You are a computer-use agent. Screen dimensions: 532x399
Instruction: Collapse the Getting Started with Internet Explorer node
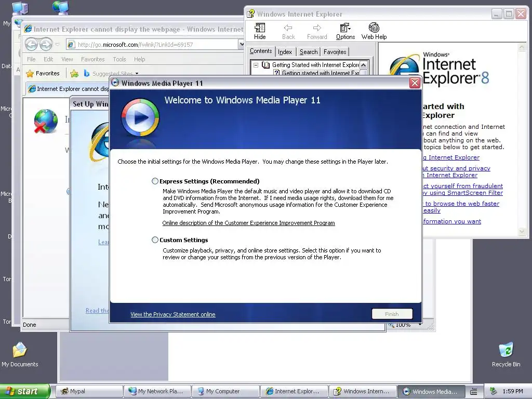click(x=256, y=65)
